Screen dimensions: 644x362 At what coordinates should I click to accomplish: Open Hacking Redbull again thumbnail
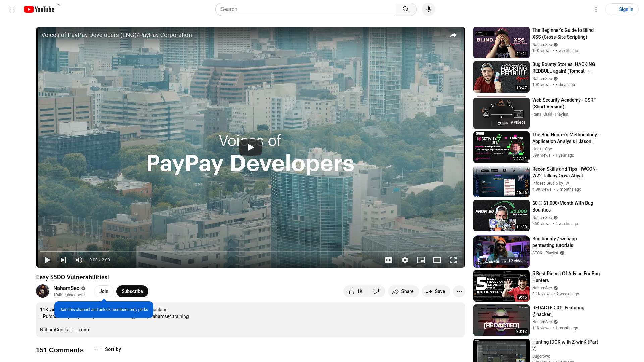point(501,77)
